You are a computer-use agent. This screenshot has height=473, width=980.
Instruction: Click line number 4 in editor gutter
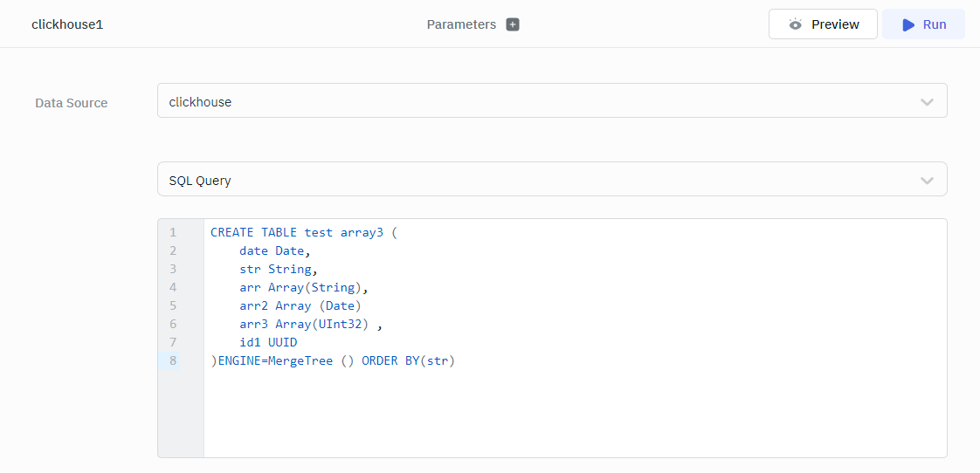[x=173, y=287]
